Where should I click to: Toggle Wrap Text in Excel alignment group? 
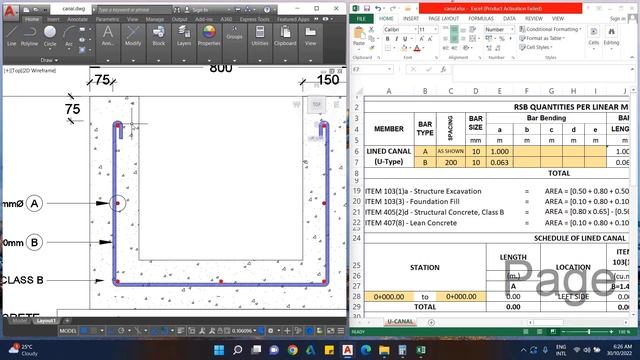pyautogui.click(x=473, y=29)
